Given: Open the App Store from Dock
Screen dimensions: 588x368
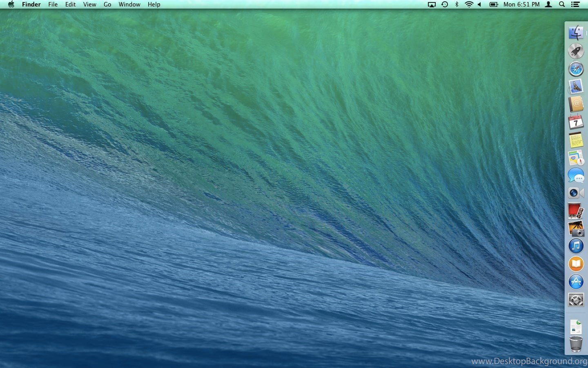Looking at the screenshot, I should [576, 282].
